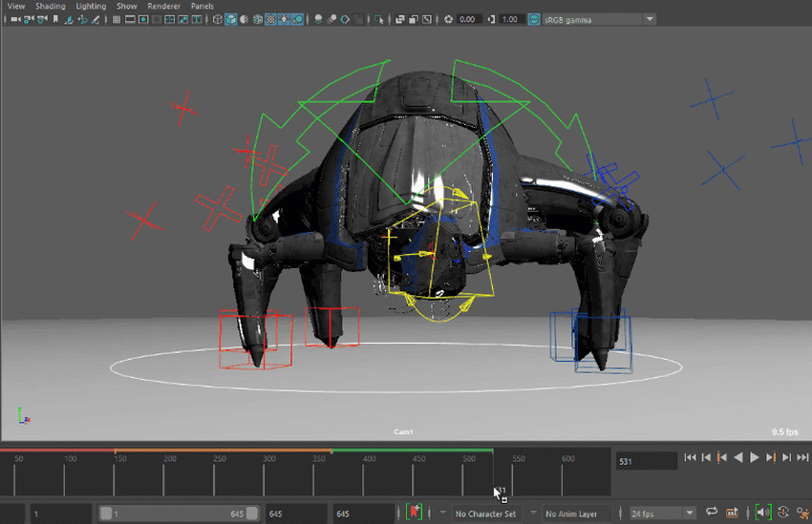Expand the sRGB gamma color space dropdown
Viewport: 812px width, 524px height.
coord(650,19)
